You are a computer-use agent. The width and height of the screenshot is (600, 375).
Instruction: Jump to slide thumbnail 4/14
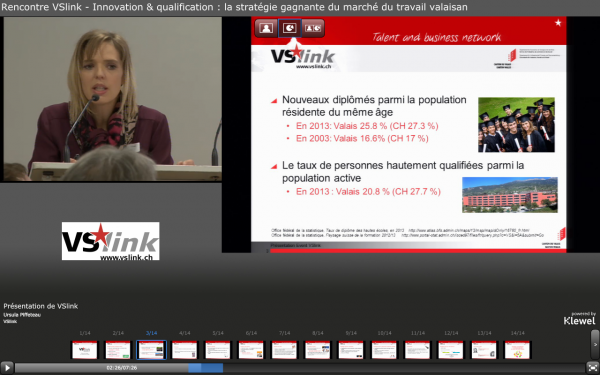pyautogui.click(x=184, y=350)
